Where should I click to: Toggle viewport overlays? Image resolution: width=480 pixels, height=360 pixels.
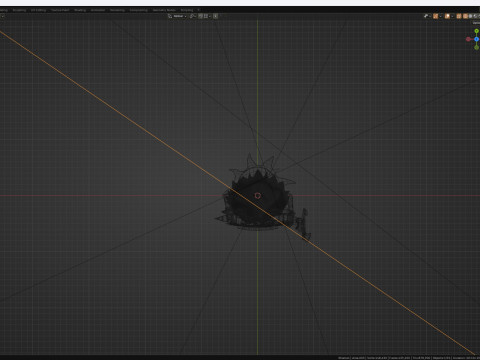447,16
